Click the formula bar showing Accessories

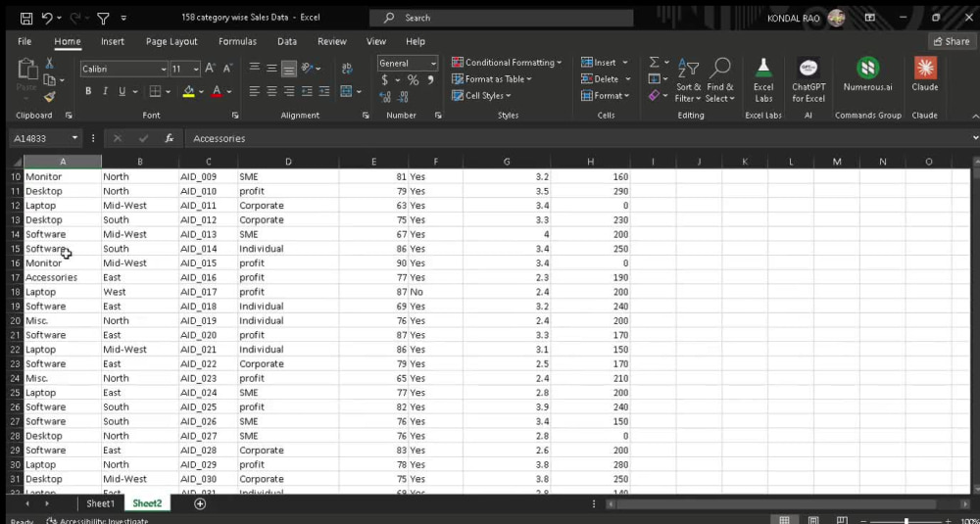(578, 139)
